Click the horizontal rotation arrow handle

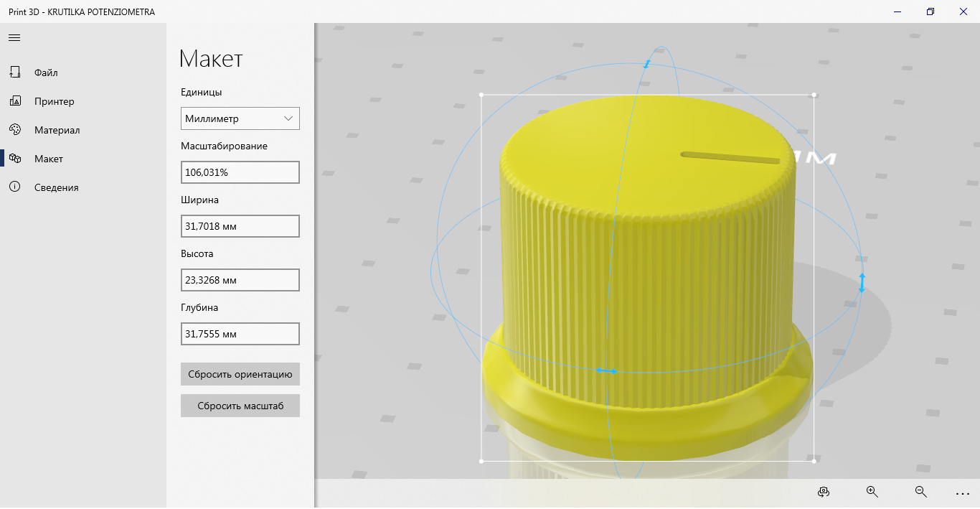click(x=607, y=370)
